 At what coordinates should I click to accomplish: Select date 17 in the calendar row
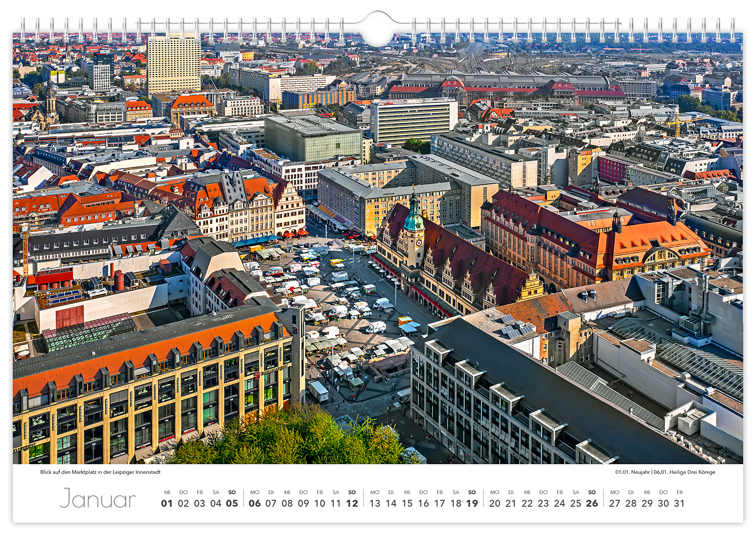[x=440, y=503]
